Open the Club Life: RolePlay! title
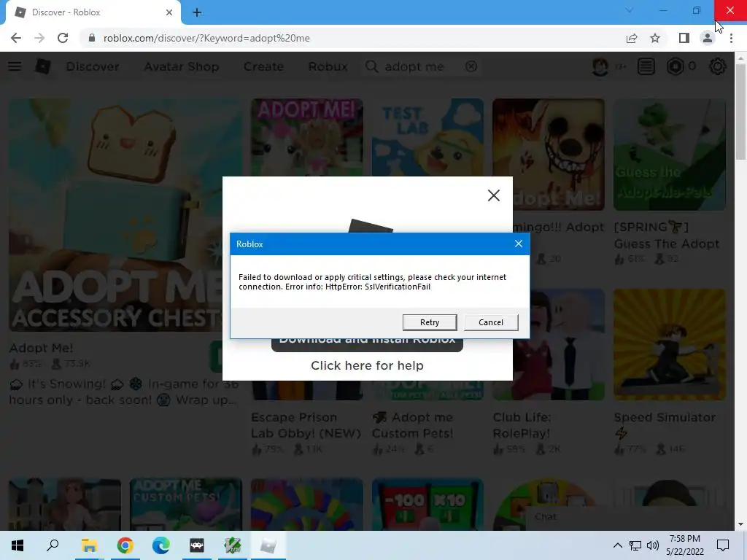Screen dimensions: 747x560 (x=522, y=425)
